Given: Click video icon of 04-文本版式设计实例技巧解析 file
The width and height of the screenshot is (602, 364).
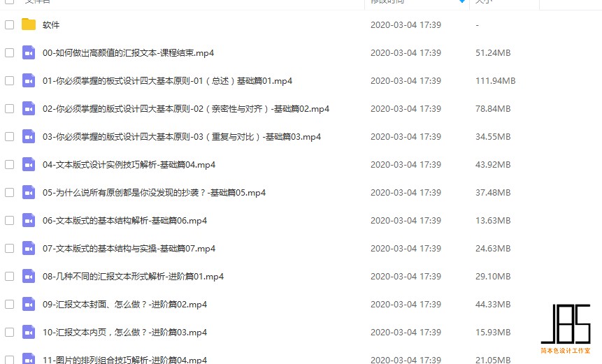Looking at the screenshot, I should pos(29,165).
